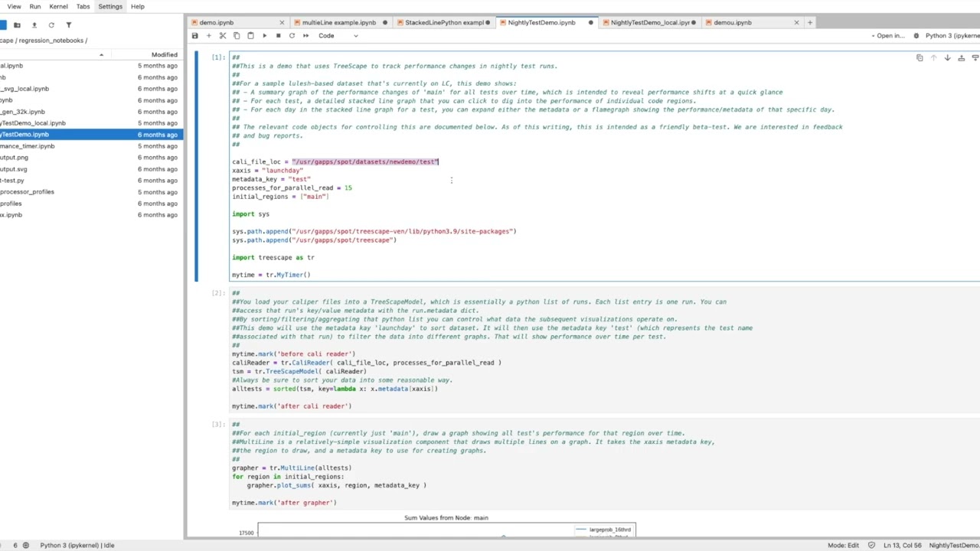The image size is (980, 551).
Task: Open the cell type dropdown showing Code
Action: [x=338, y=36]
